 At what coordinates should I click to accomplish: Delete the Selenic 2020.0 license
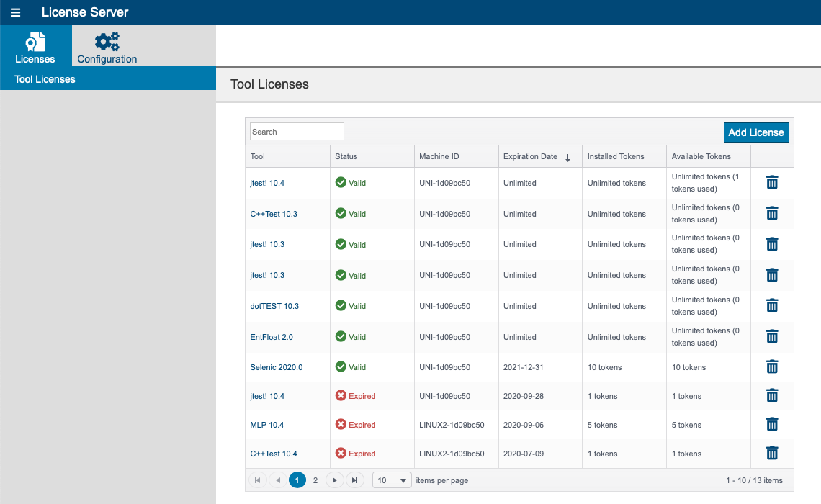click(x=772, y=367)
